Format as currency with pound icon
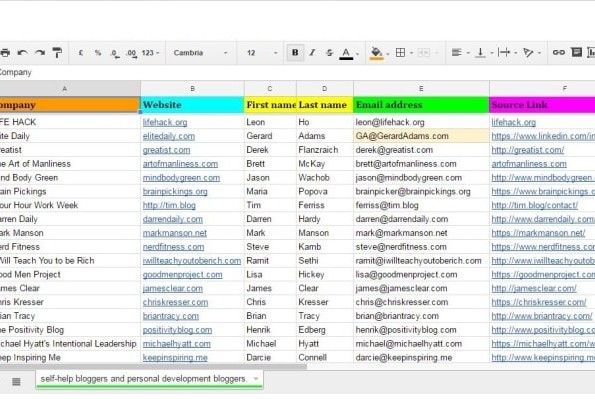 pyautogui.click(x=81, y=53)
